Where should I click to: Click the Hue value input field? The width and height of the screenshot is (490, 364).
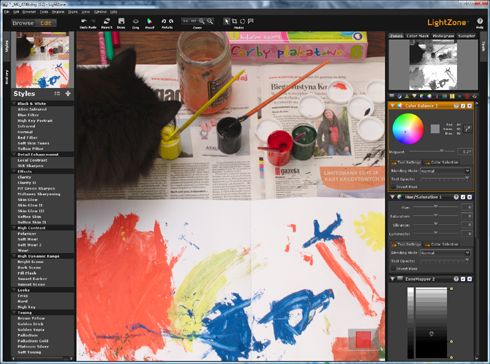click(467, 207)
